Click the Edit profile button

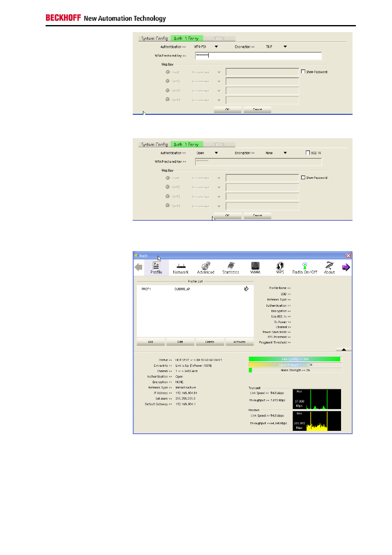180,342
